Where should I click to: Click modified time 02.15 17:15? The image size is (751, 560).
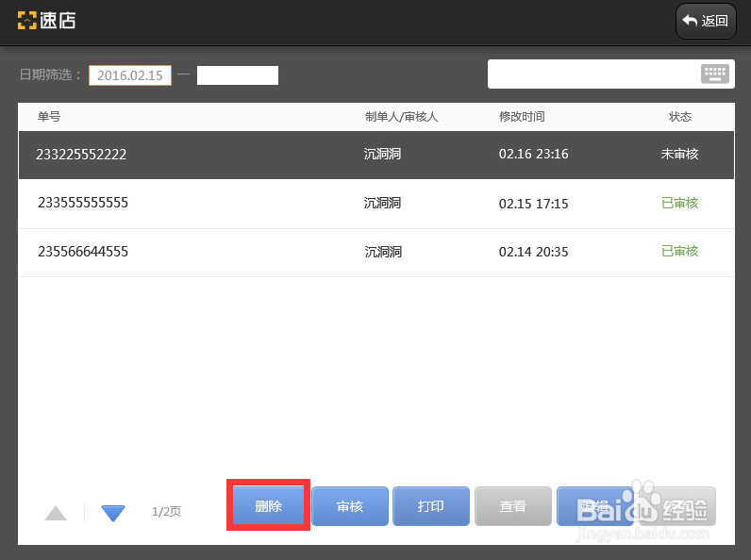pos(534,204)
